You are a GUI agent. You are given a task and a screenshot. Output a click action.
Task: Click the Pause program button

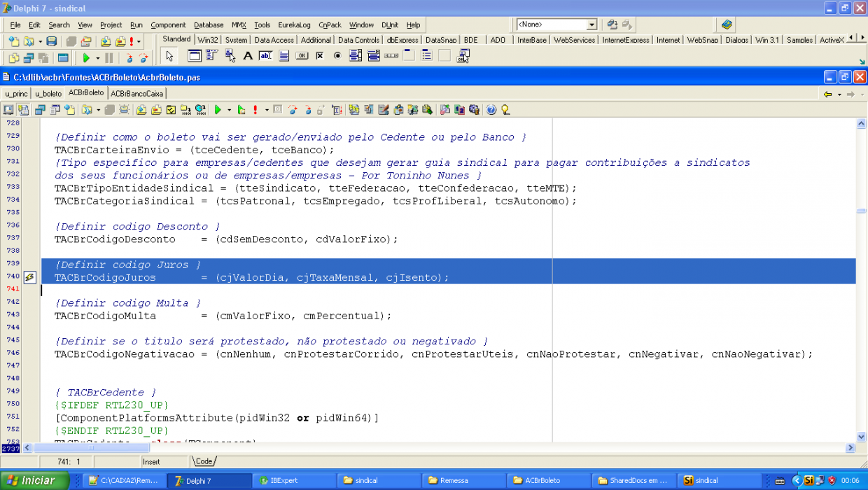coord(108,58)
